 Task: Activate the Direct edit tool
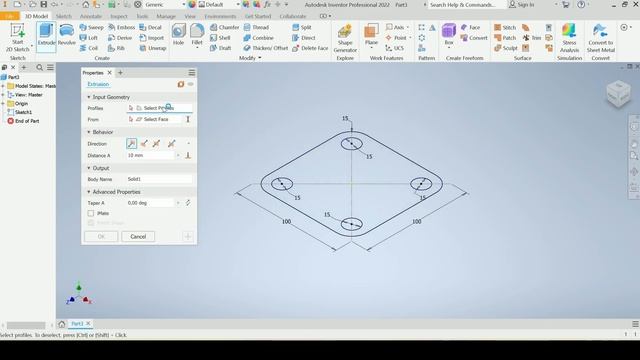[304, 38]
